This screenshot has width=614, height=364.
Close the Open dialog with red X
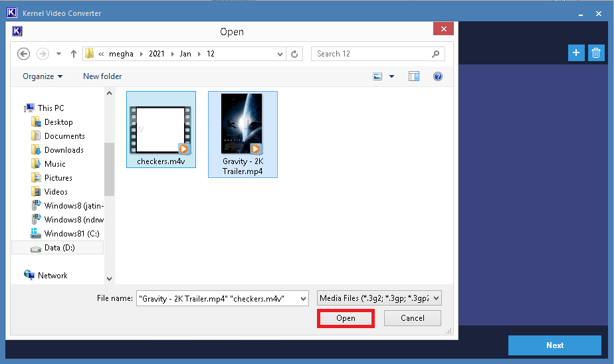[443, 29]
